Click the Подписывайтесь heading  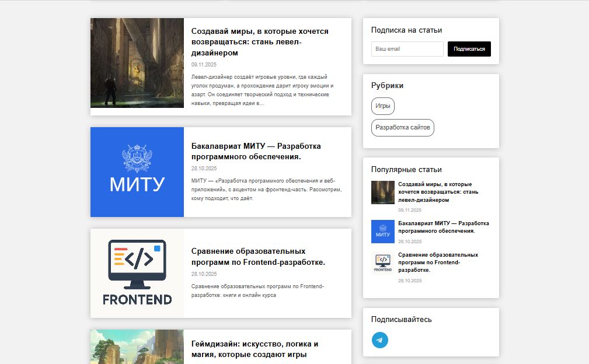(x=401, y=319)
